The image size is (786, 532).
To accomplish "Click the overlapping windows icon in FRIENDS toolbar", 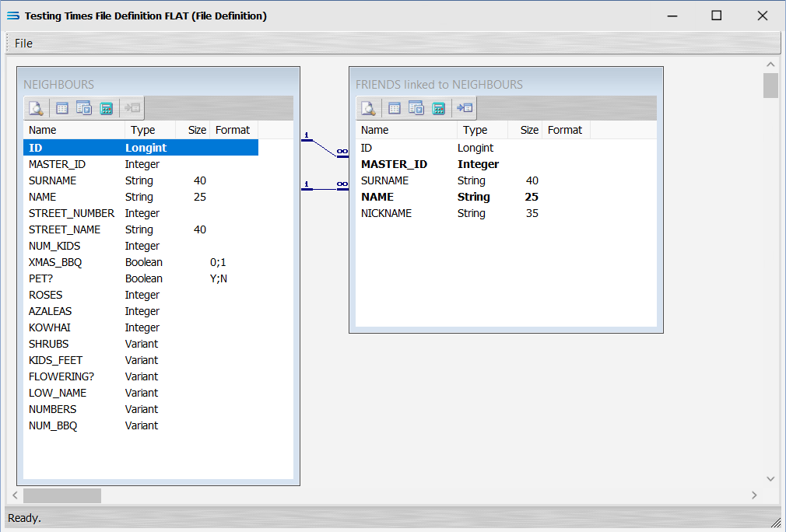I will pyautogui.click(x=416, y=107).
